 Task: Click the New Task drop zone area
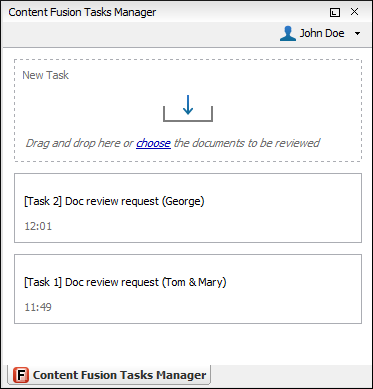188,111
